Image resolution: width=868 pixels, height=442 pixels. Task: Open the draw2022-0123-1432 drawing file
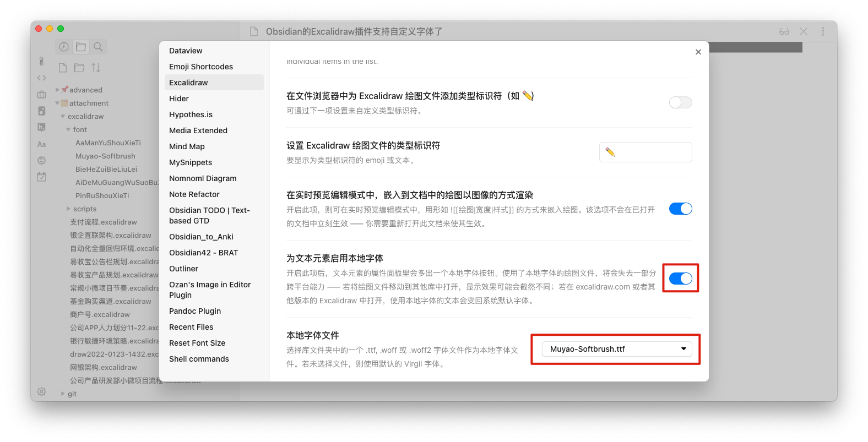115,354
